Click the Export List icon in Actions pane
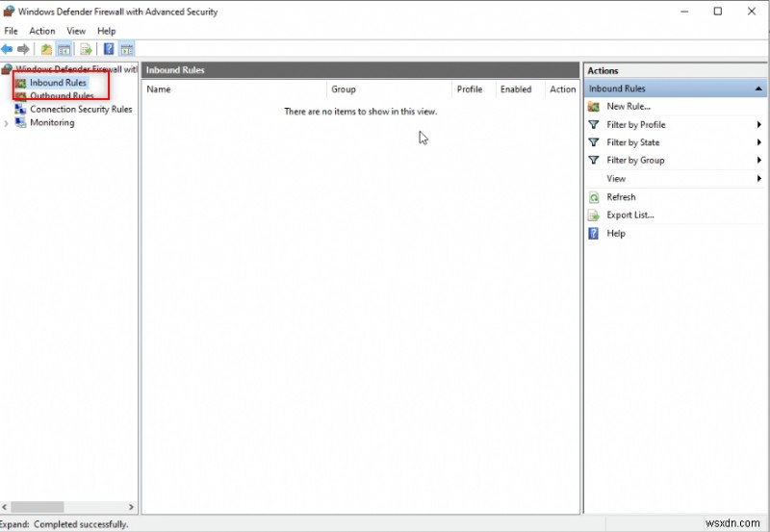Viewport: 770px width, 532px height. 594,215
